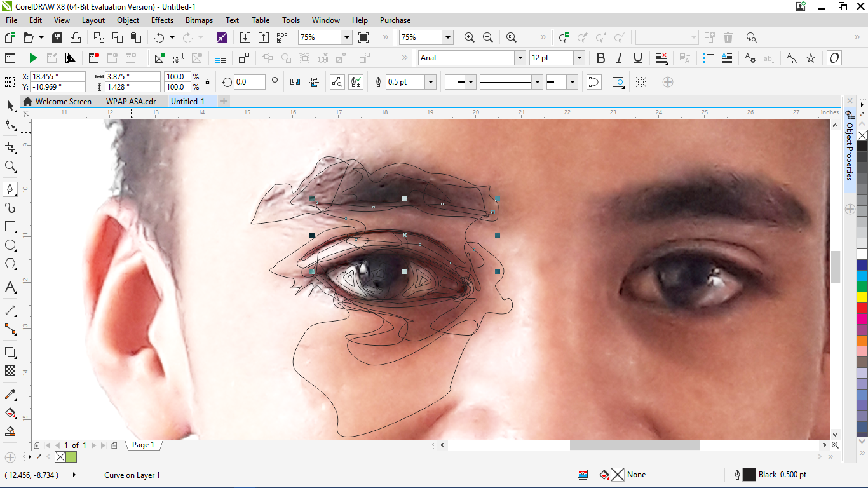Select the Ellipse tool
Screen dimensions: 868x488
[10, 246]
